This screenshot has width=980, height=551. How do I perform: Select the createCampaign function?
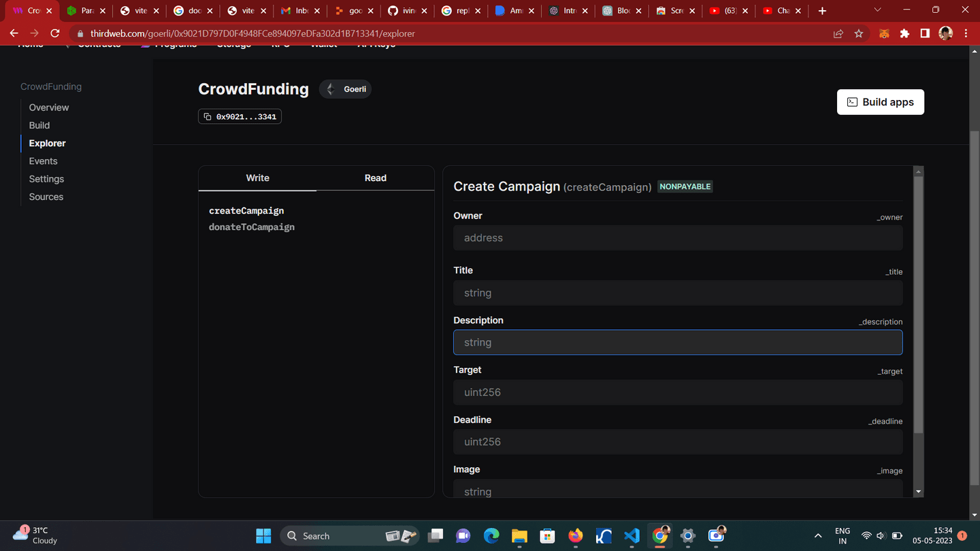pos(246,211)
